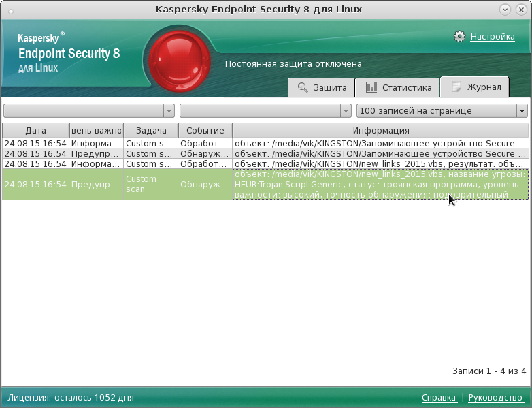The image size is (532, 408).
Task: Switch to the Статистика tab
Action: pyautogui.click(x=398, y=87)
